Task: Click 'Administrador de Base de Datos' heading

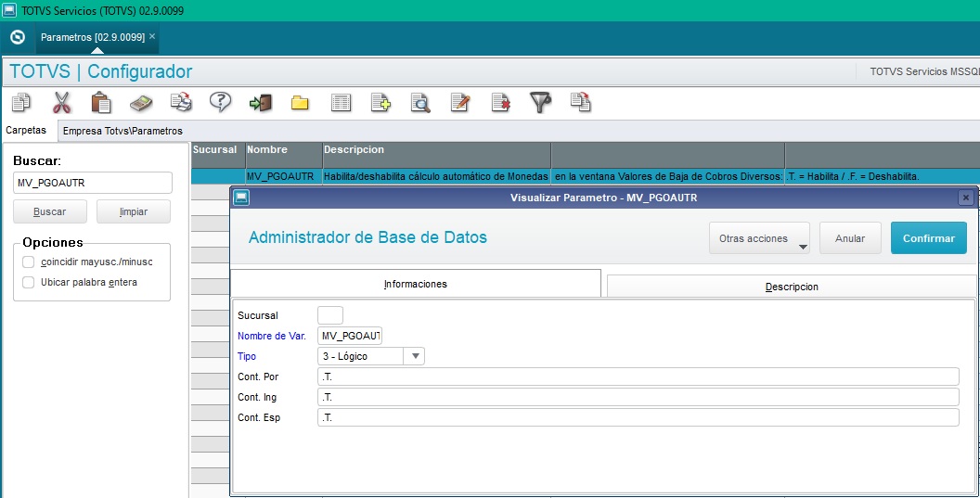Action: click(367, 237)
